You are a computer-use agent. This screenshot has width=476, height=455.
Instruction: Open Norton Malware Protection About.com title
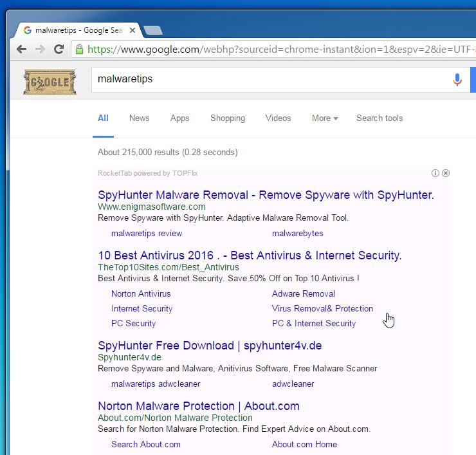click(x=199, y=406)
